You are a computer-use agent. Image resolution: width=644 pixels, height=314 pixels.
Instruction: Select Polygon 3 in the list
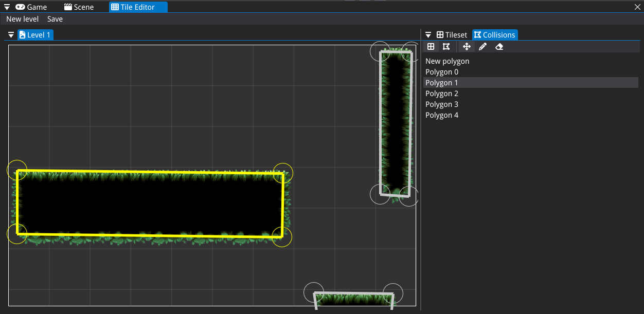(441, 104)
